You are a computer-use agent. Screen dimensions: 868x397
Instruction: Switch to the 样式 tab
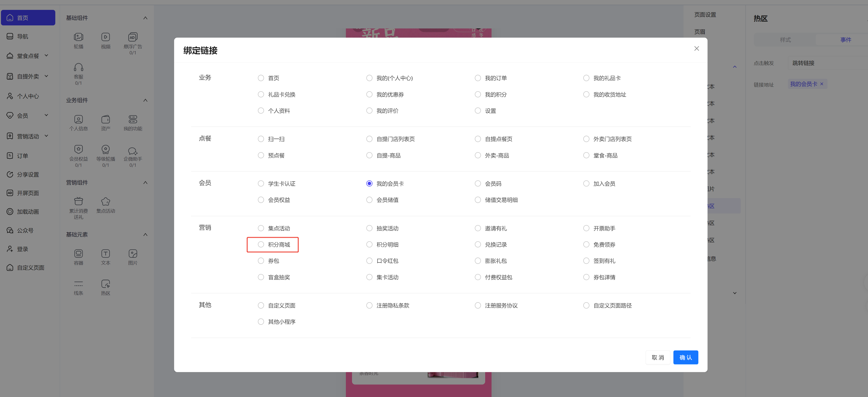(x=785, y=40)
